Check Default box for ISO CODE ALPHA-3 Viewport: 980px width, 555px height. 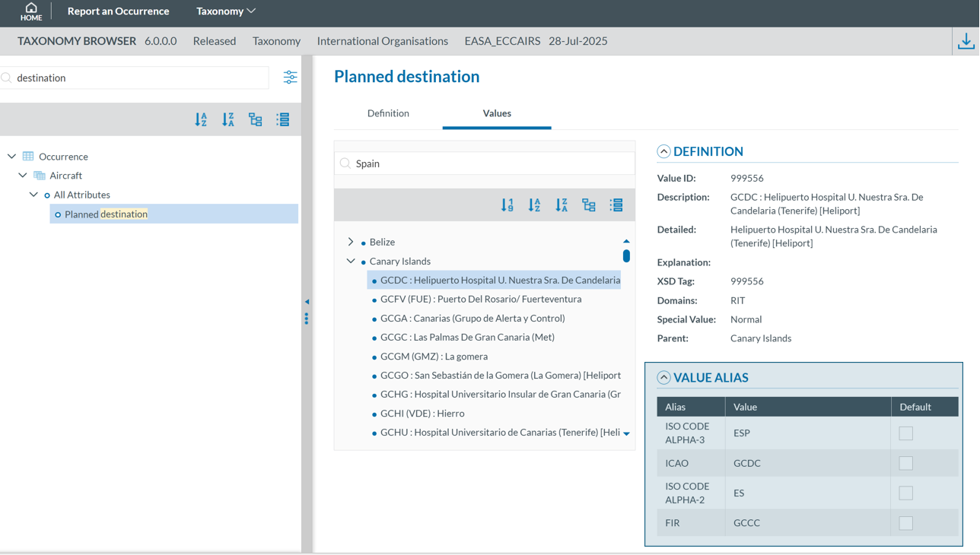point(905,433)
